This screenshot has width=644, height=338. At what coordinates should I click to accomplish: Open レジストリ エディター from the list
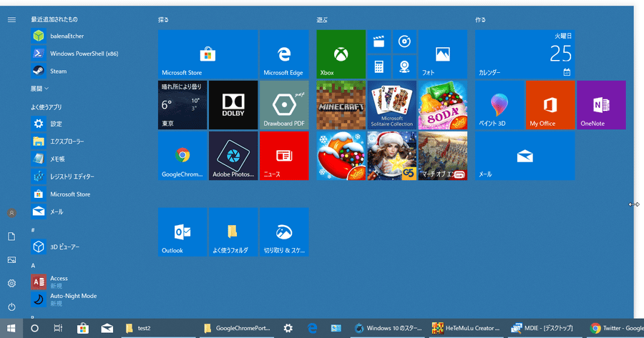click(88, 177)
